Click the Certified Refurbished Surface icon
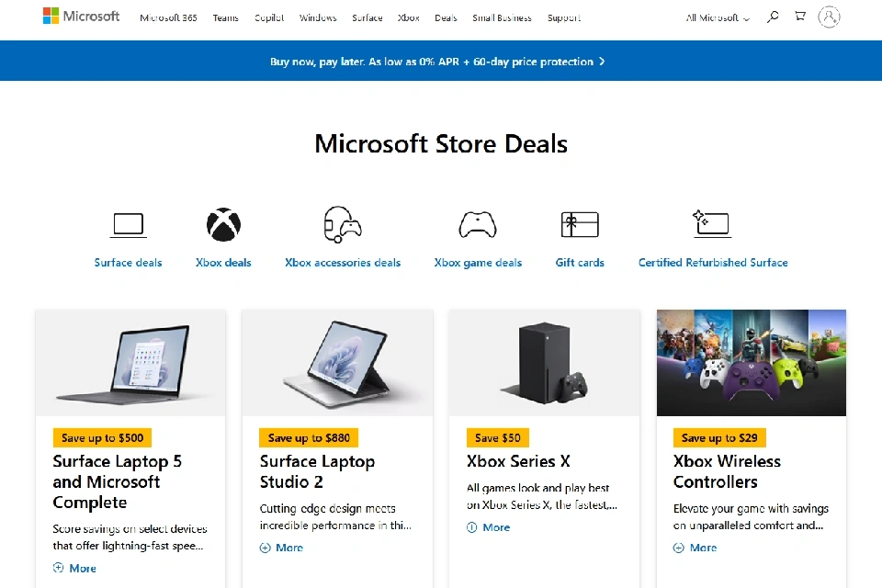Image resolution: width=882 pixels, height=588 pixels. pyautogui.click(x=712, y=223)
